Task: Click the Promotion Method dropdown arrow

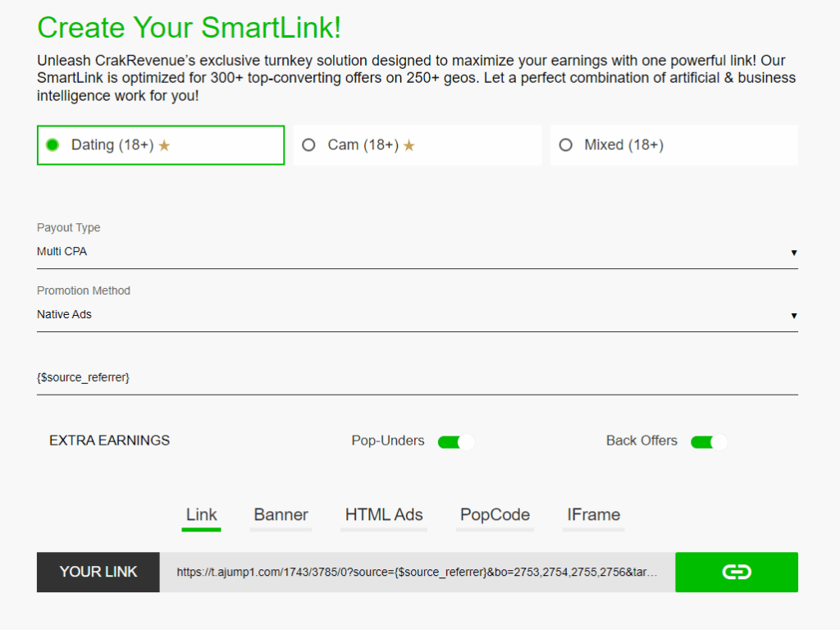Action: [793, 316]
